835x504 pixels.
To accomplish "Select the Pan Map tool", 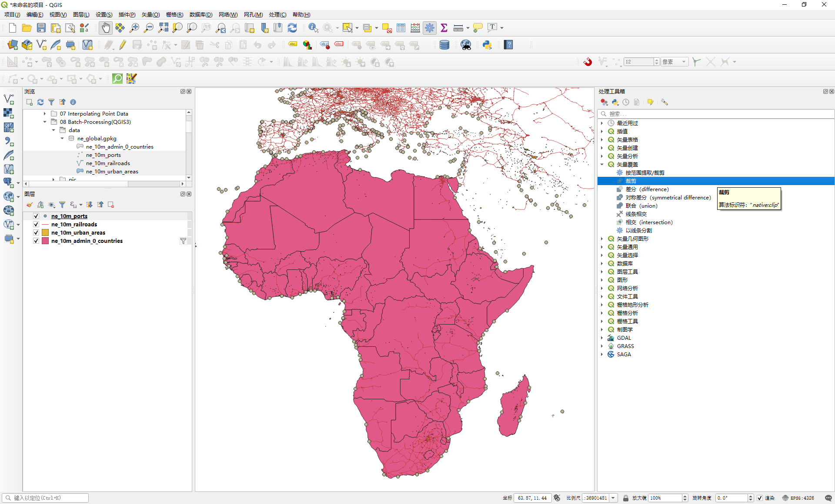I will [x=105, y=27].
